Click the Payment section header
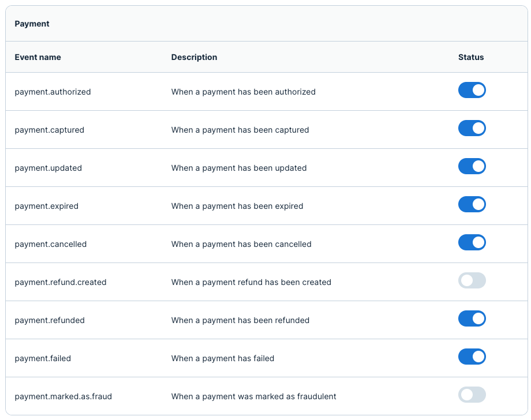Screen dimensions: 531x420 32,24
